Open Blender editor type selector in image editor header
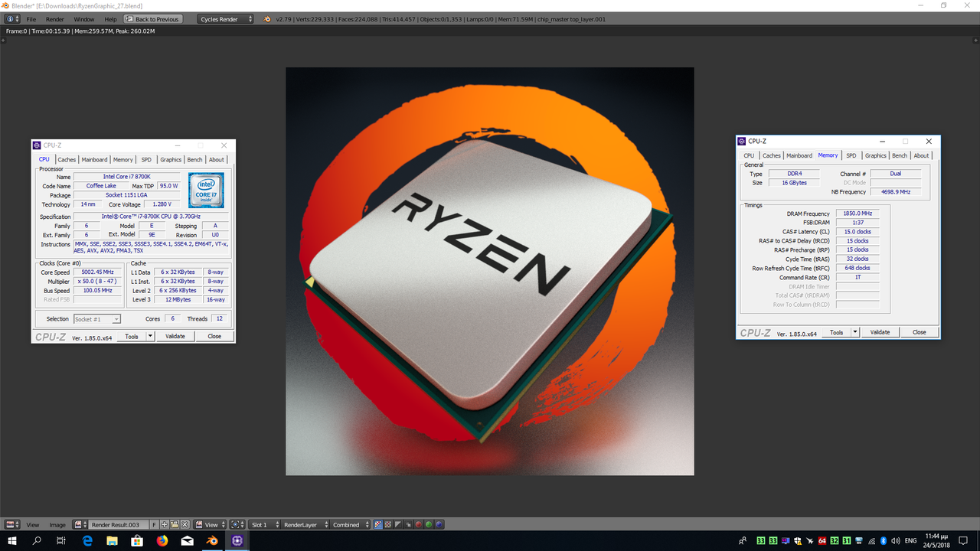 [11, 525]
